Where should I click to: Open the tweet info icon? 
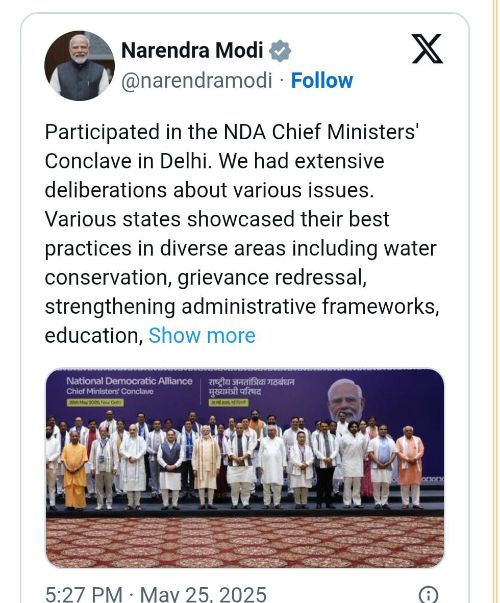tap(428, 594)
